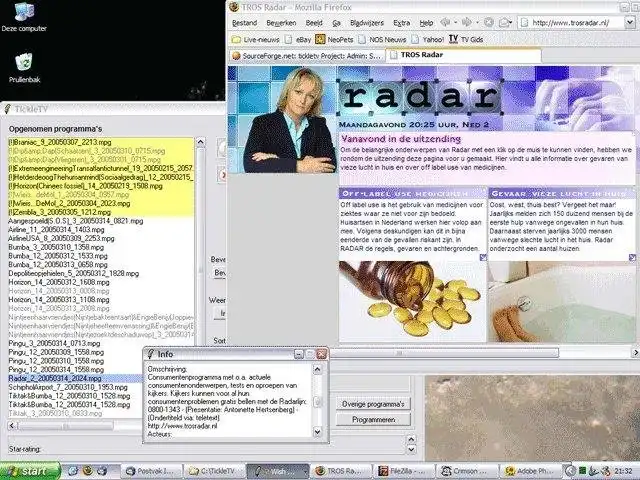Click the star-rating down stepper arrow
This screenshot has height=480, width=640.
coord(411,449)
